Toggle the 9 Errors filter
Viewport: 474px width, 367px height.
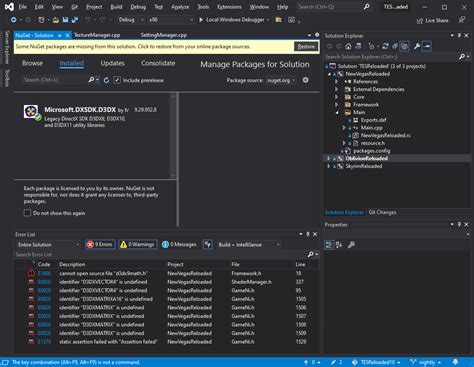point(100,244)
